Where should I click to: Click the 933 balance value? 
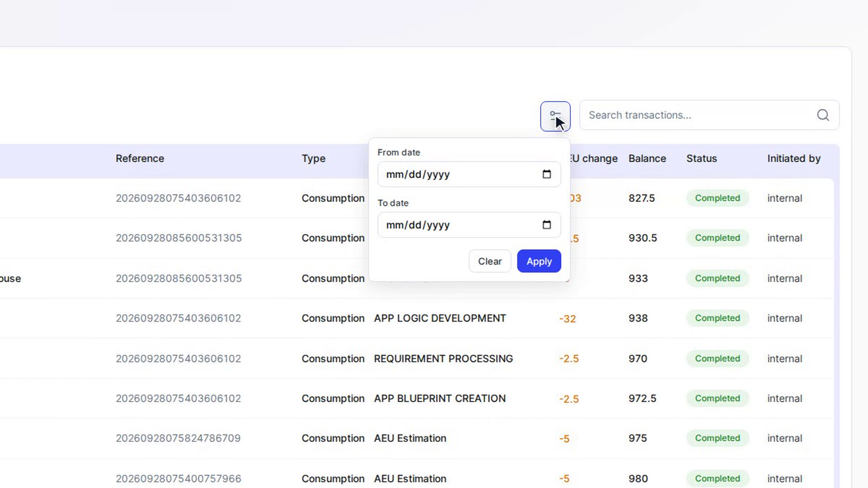point(638,278)
